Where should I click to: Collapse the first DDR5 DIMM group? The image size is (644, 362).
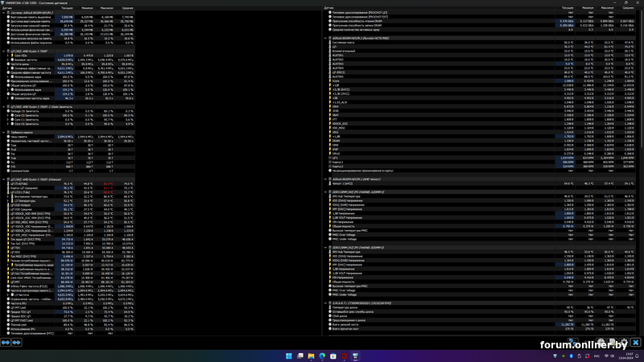point(325,192)
